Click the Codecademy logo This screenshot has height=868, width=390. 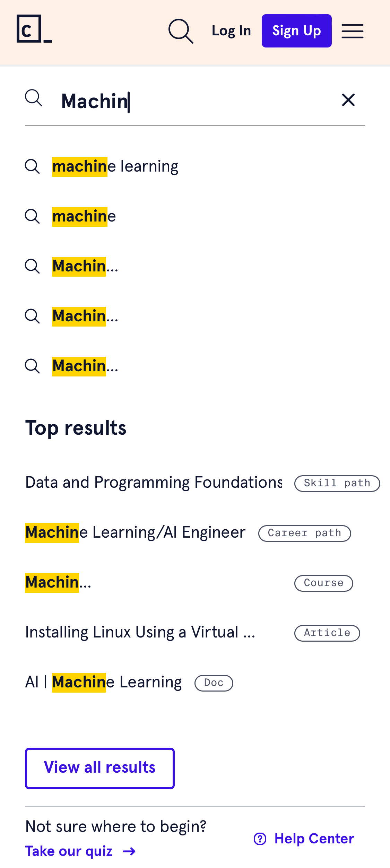(33, 30)
